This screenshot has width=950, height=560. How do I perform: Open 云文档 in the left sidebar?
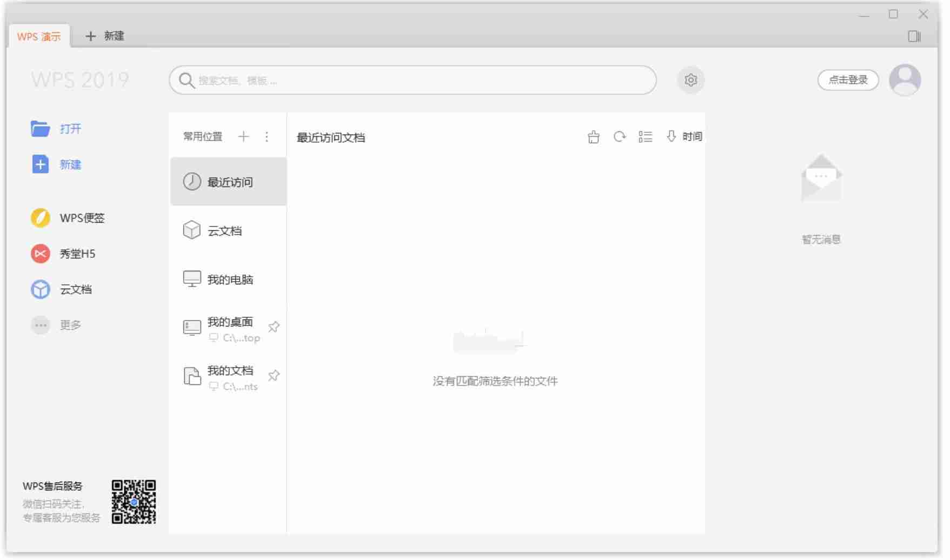[x=62, y=289]
